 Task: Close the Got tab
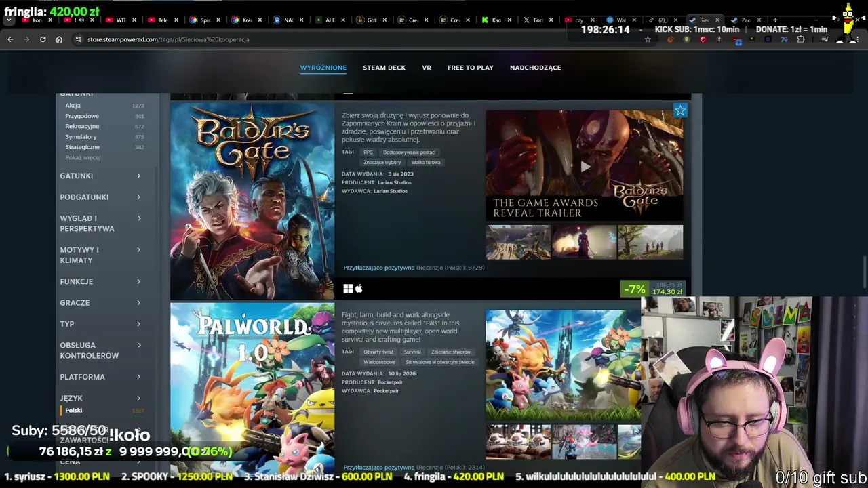[385, 20]
